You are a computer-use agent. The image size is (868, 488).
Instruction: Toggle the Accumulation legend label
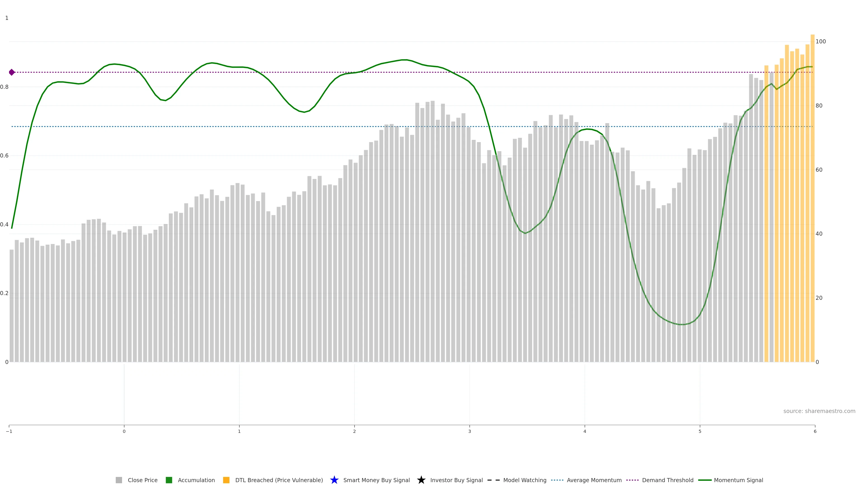tap(196, 480)
